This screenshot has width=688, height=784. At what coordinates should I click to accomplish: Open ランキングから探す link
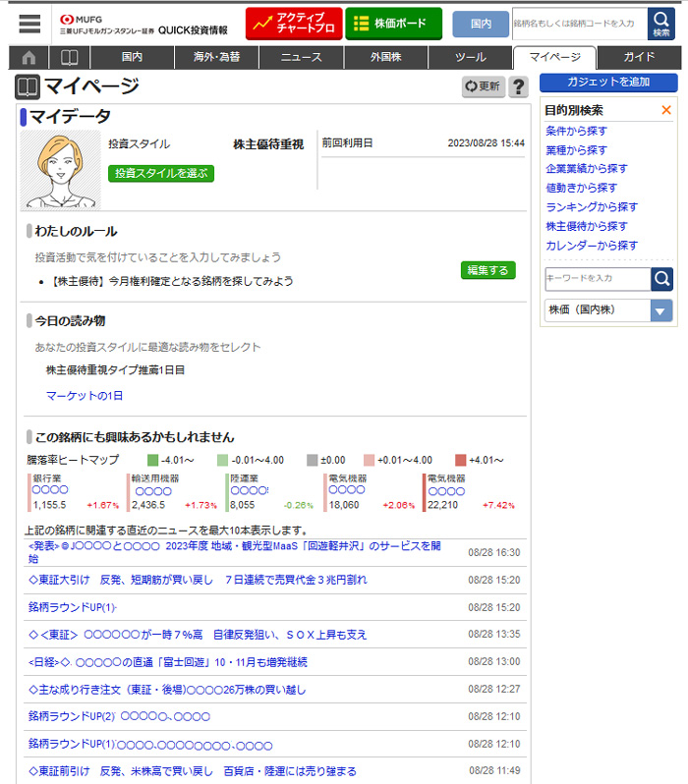[x=592, y=206]
